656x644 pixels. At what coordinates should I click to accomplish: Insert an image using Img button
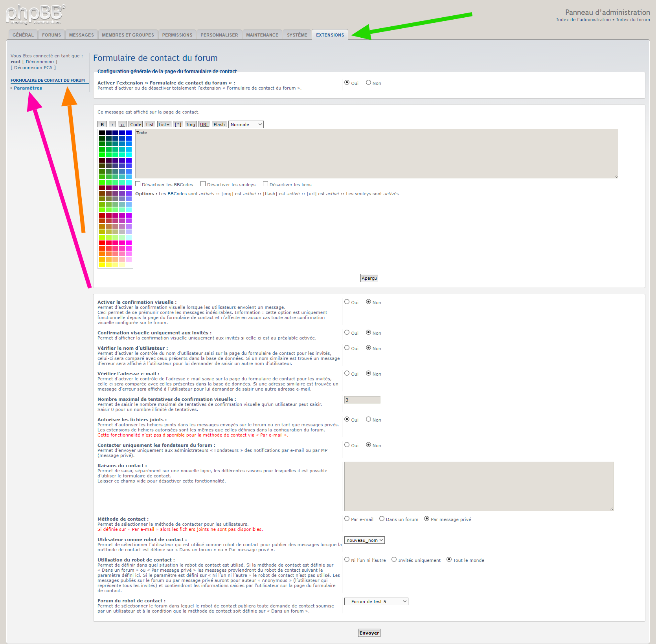click(191, 125)
